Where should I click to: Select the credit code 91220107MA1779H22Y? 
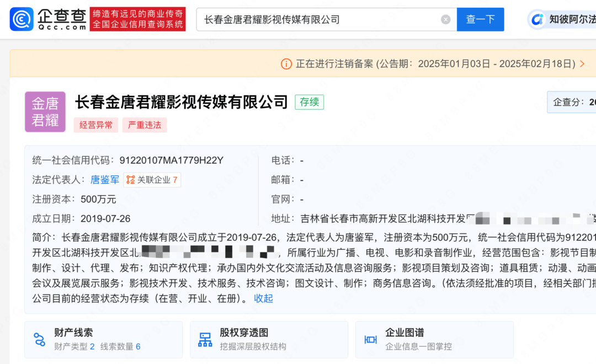point(172,160)
